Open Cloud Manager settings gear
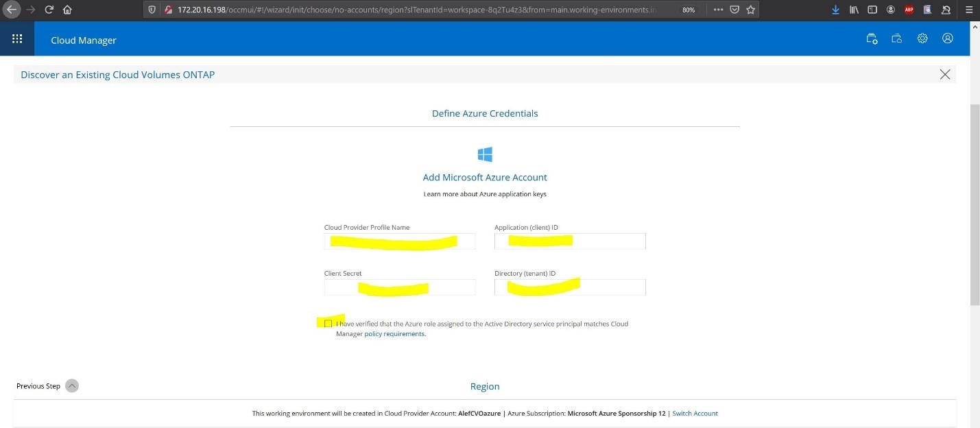 [x=922, y=39]
